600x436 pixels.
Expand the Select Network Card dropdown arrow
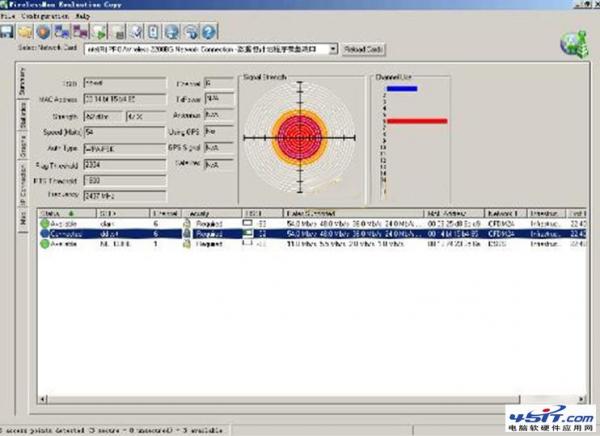pyautogui.click(x=333, y=49)
